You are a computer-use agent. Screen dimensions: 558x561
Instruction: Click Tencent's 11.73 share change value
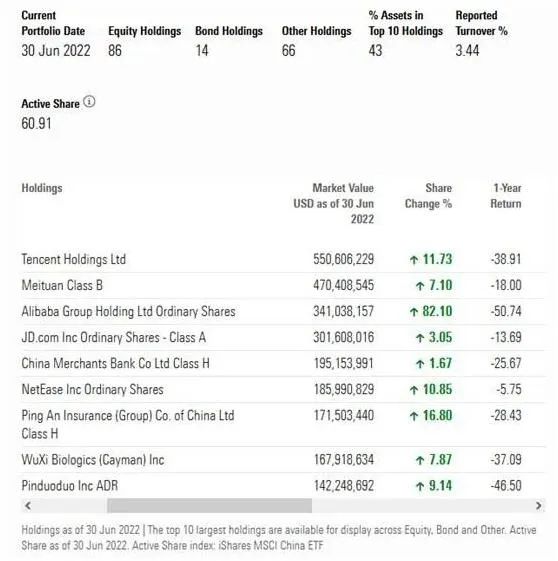coord(431,259)
